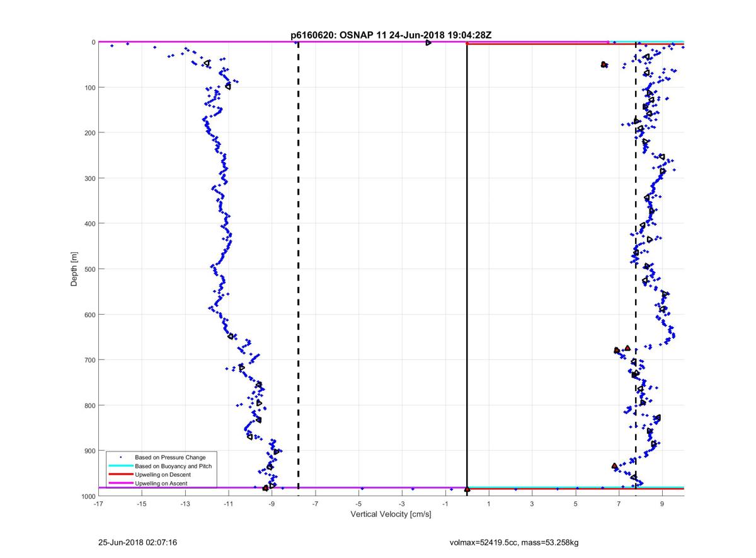Select the 'Vertical Velocity [cm/s]' x-axis label
This screenshot has width=756, height=558.
coord(391,514)
